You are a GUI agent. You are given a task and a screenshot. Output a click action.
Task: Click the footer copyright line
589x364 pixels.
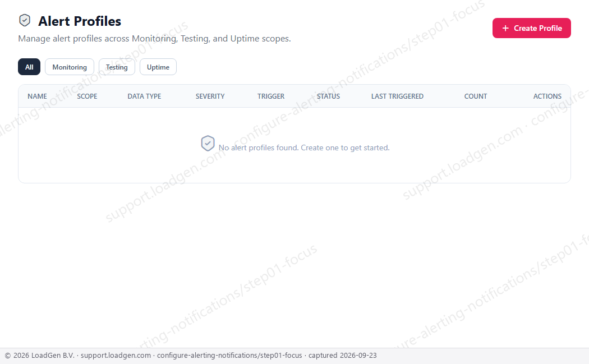(x=191, y=356)
